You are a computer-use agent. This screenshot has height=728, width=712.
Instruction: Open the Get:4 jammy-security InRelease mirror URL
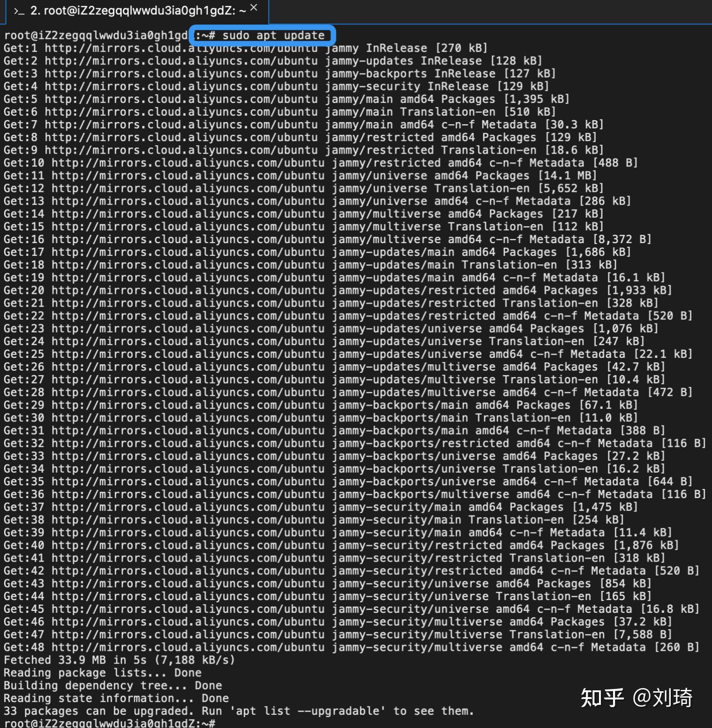tap(181, 86)
